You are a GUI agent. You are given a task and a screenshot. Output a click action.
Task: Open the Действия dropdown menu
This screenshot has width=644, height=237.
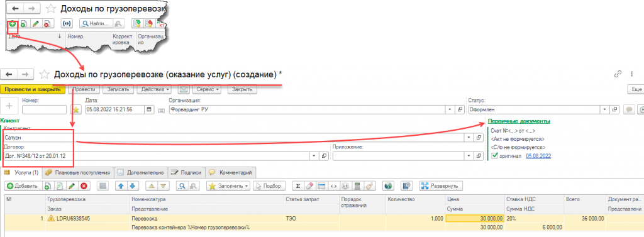click(156, 89)
